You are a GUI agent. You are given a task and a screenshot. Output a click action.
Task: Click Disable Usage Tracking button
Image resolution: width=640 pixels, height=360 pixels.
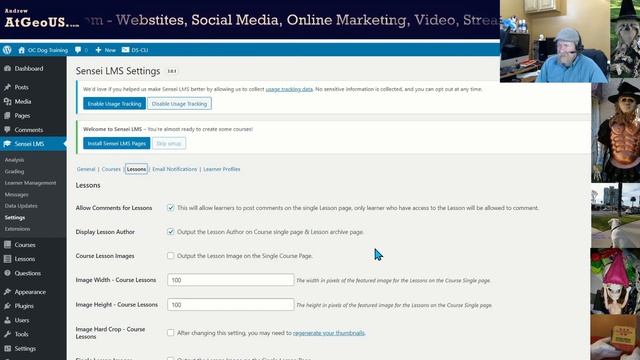(179, 104)
